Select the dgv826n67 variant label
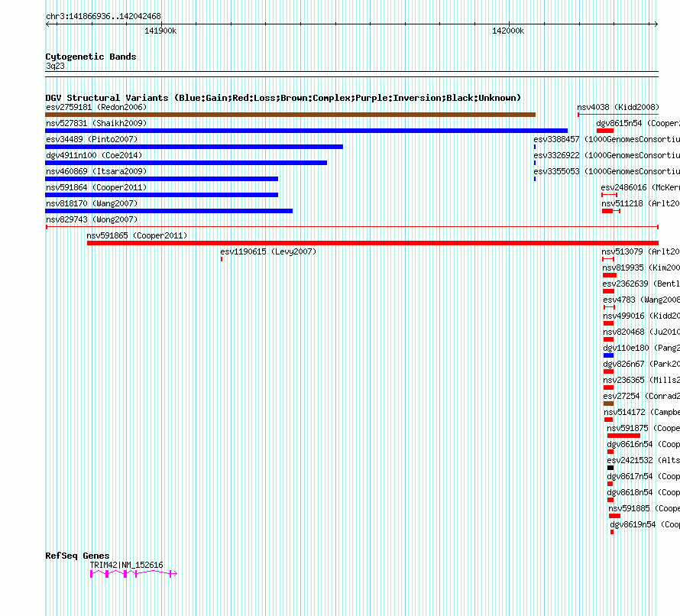Image resolution: width=680 pixels, height=616 pixels. pos(641,364)
